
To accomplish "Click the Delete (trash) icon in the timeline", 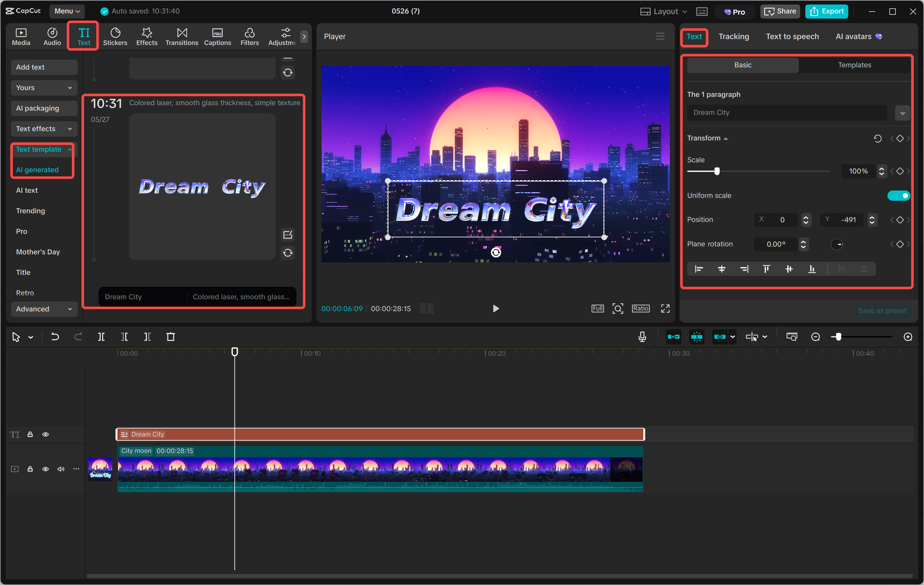I will (x=171, y=336).
